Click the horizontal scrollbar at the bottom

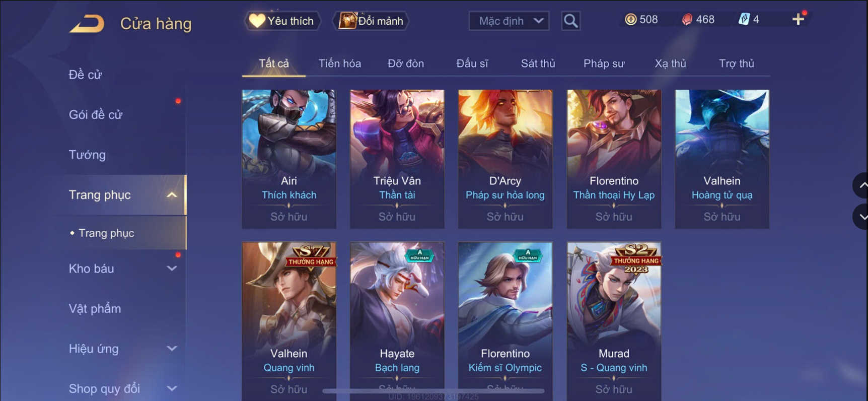(x=433, y=391)
